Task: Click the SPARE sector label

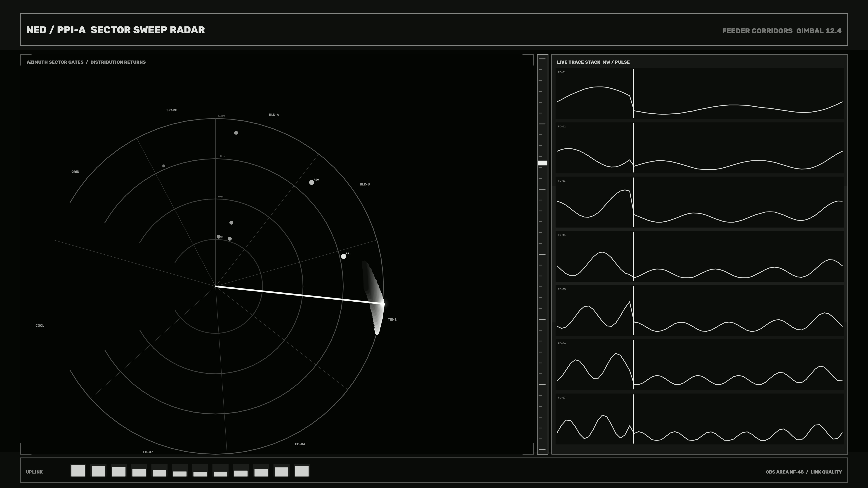Action: coord(172,110)
